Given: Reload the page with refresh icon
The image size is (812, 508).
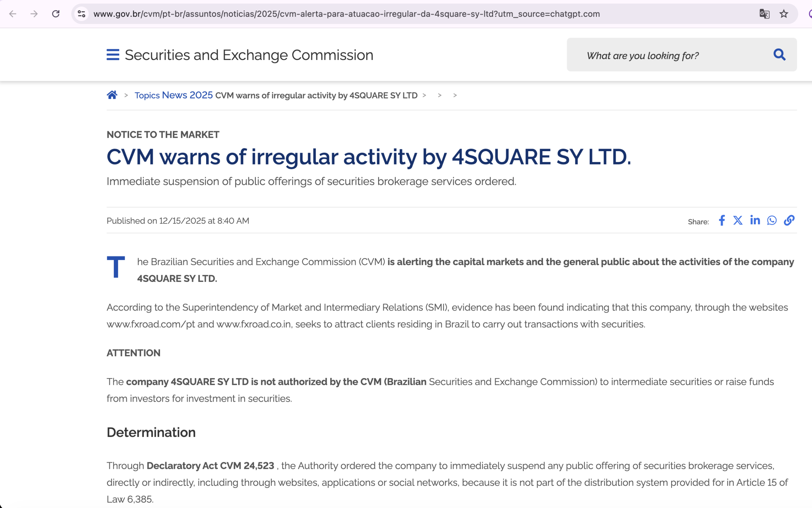Looking at the screenshot, I should click(x=56, y=14).
